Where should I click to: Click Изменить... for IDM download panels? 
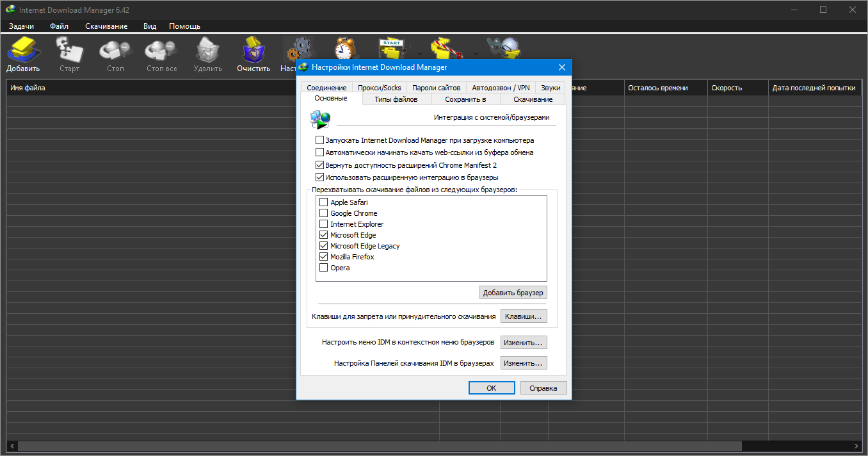click(x=524, y=363)
